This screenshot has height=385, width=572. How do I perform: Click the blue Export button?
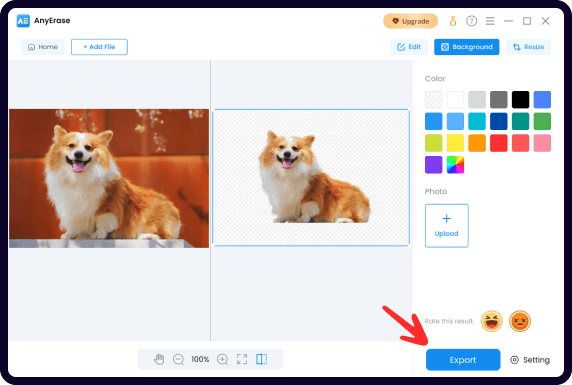463,360
